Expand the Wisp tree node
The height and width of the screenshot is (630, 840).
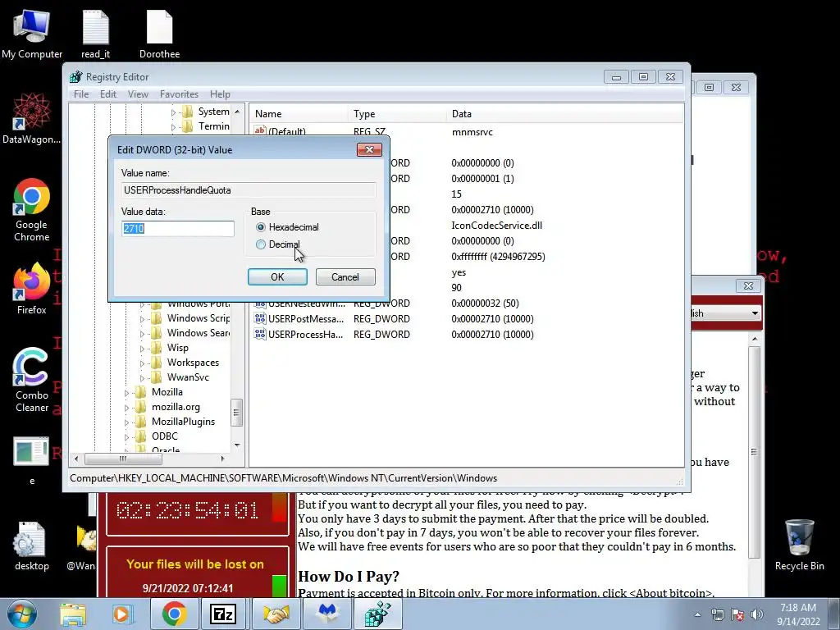pyautogui.click(x=142, y=348)
